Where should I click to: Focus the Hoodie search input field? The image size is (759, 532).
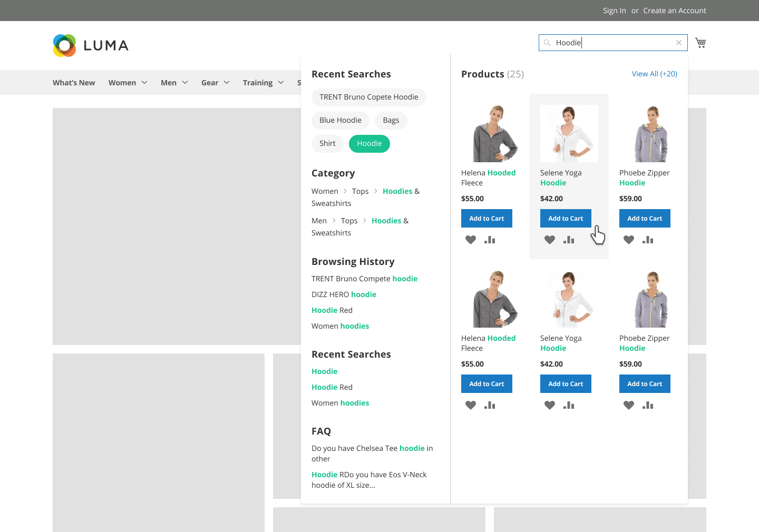point(613,43)
